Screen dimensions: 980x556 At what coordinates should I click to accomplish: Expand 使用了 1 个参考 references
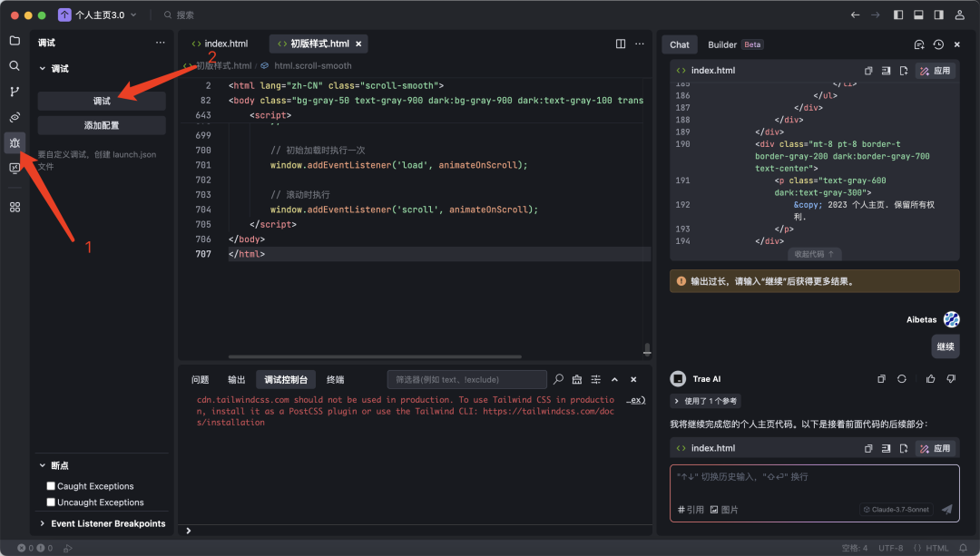pos(705,401)
